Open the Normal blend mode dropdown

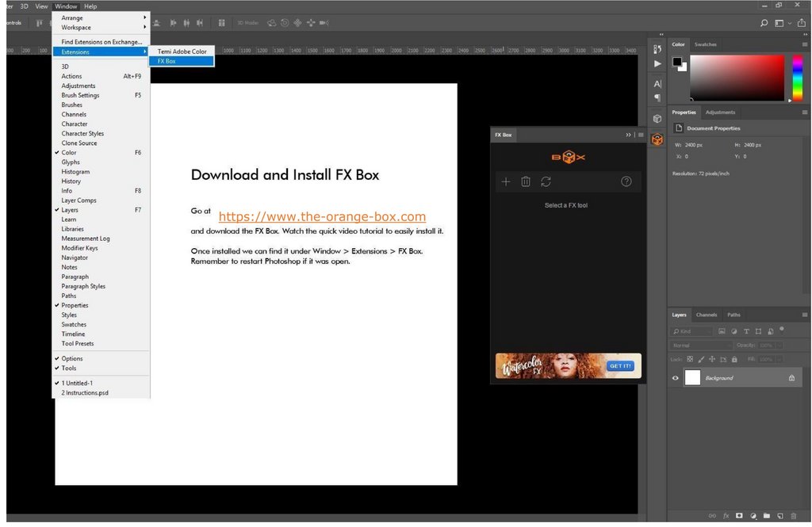coord(700,346)
